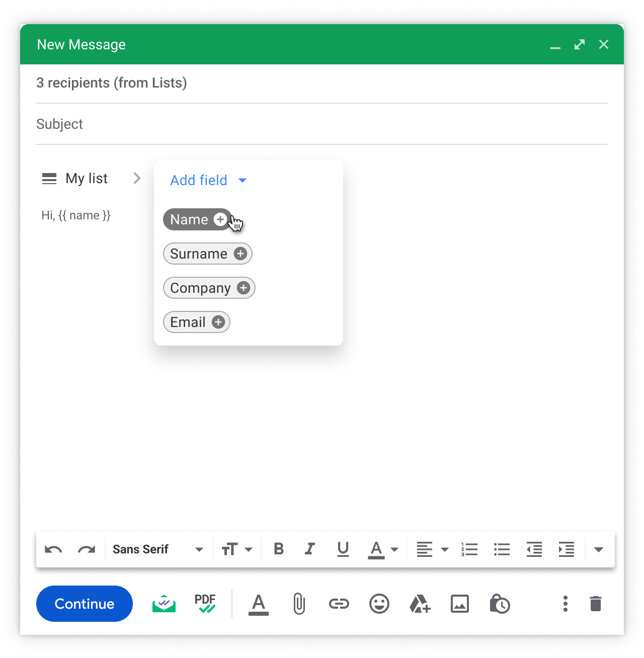
Task: Click the PDF tracking icon
Action: pyautogui.click(x=205, y=604)
